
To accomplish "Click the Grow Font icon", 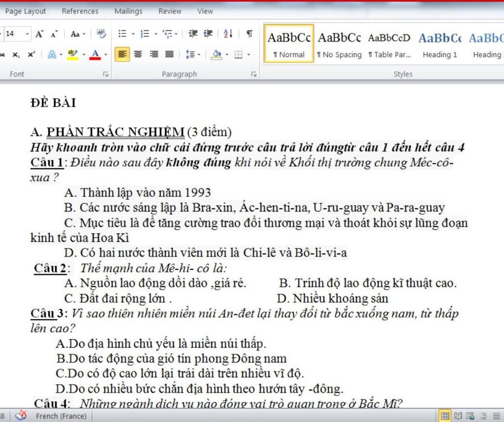I will click(39, 34).
